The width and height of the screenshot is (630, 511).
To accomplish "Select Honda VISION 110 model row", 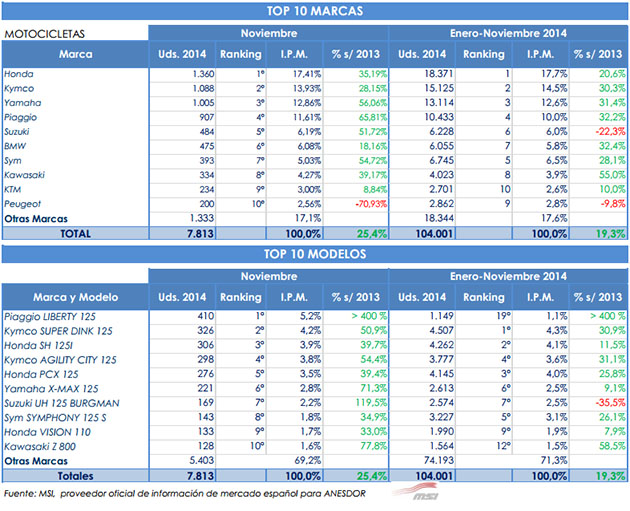I will pos(47,432).
